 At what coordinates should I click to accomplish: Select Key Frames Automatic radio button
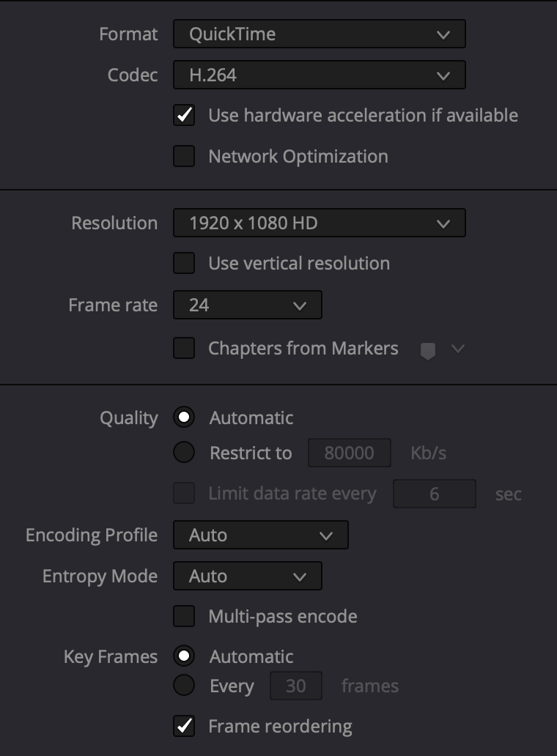click(184, 656)
